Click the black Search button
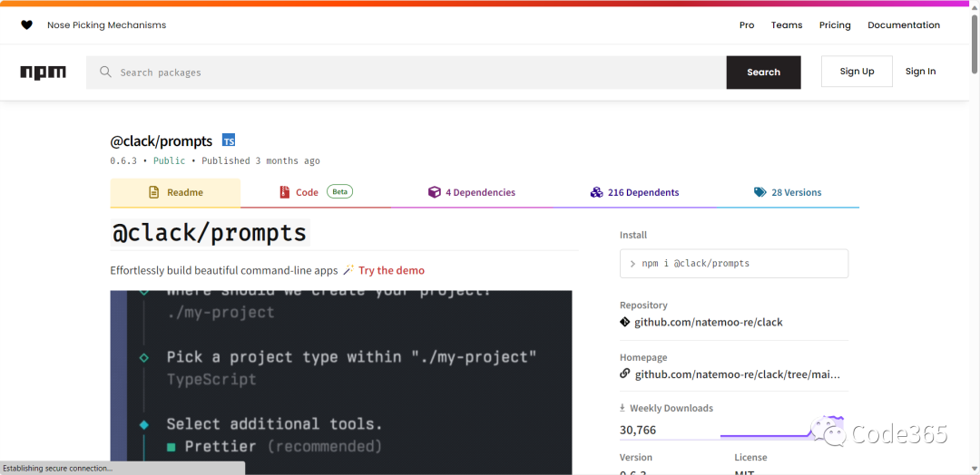 click(764, 73)
